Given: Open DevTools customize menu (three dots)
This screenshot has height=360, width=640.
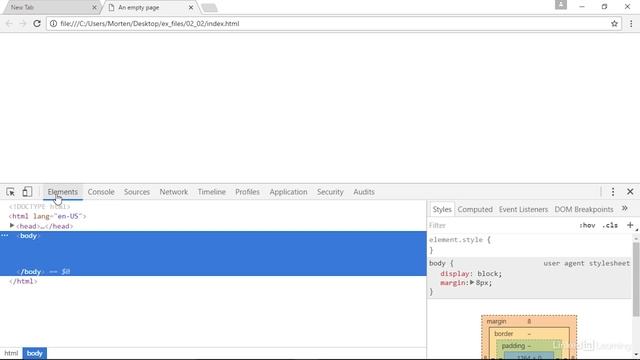Looking at the screenshot, I should (x=613, y=192).
